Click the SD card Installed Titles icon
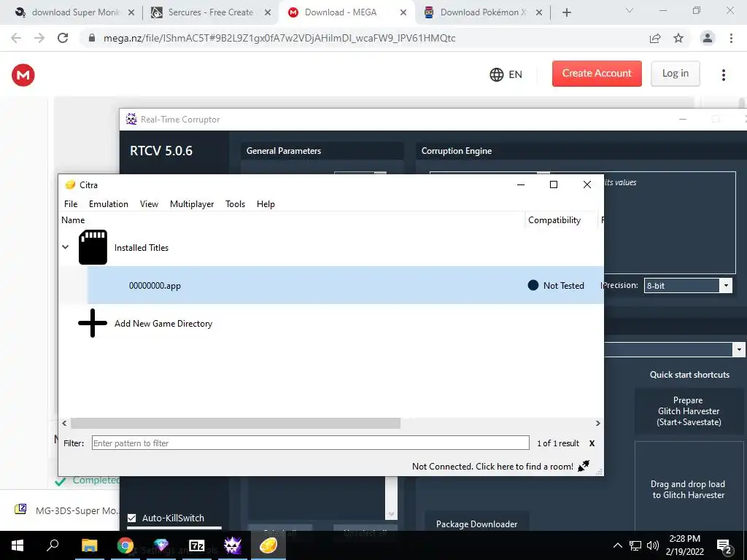Screen dimensions: 747x560 pyautogui.click(x=93, y=247)
